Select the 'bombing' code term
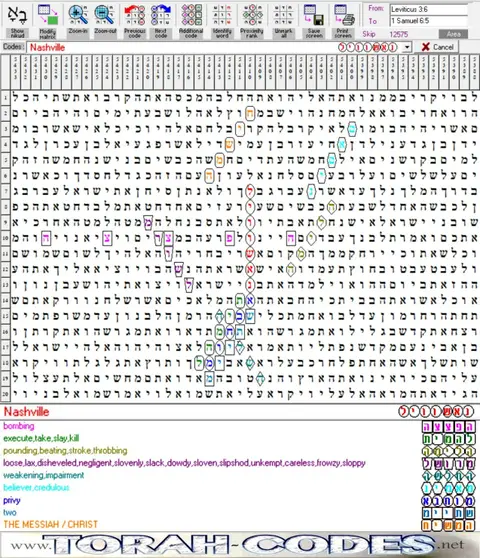 [x=19, y=426]
